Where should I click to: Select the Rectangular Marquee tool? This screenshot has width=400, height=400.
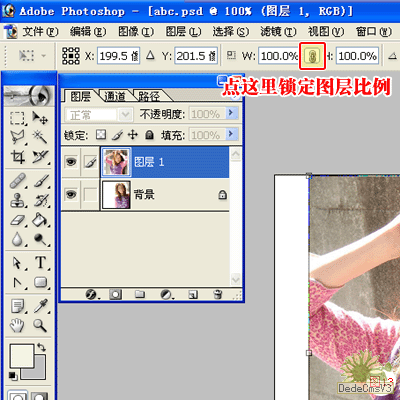[x=17, y=118]
